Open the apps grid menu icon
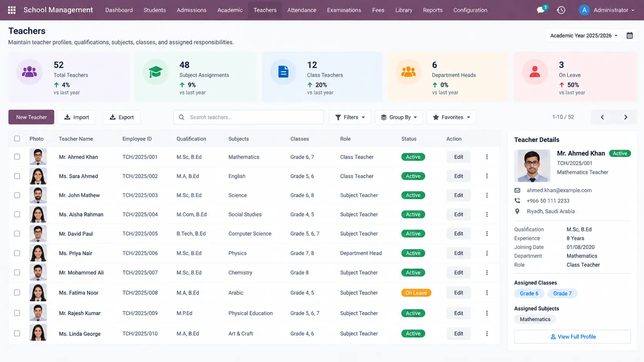This screenshot has height=362, width=644. (x=12, y=10)
